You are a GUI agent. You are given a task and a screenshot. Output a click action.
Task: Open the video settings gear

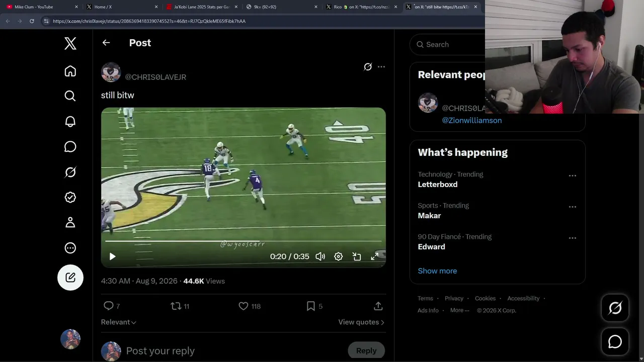339,256
